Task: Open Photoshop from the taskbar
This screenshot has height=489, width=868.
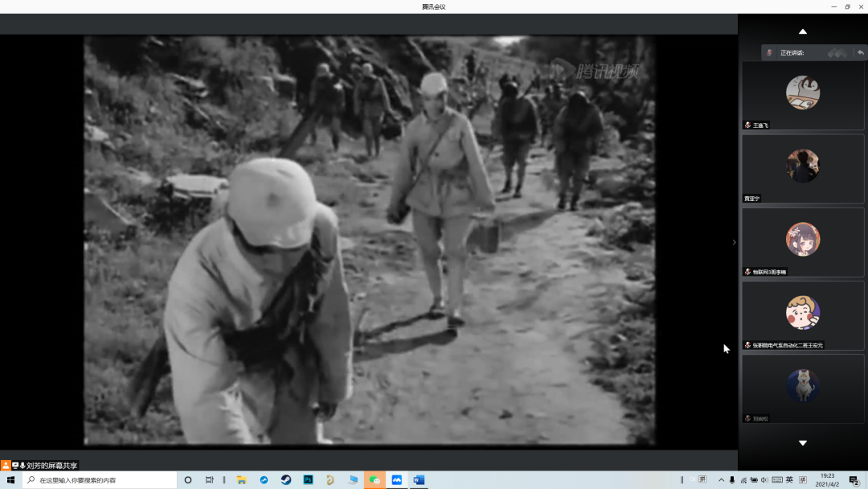Action: tap(309, 480)
